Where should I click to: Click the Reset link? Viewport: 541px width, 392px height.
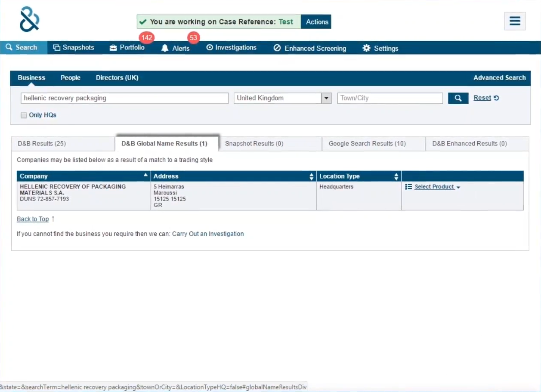click(482, 98)
